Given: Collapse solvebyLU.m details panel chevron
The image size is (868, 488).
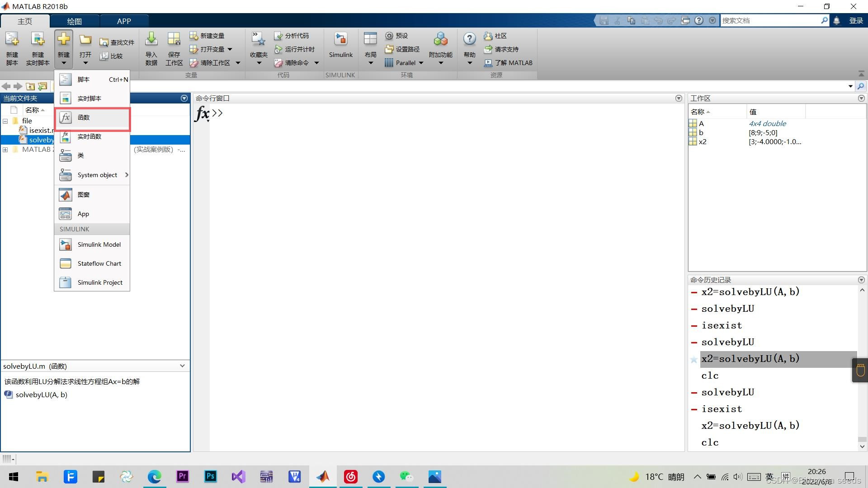Looking at the screenshot, I should [182, 366].
